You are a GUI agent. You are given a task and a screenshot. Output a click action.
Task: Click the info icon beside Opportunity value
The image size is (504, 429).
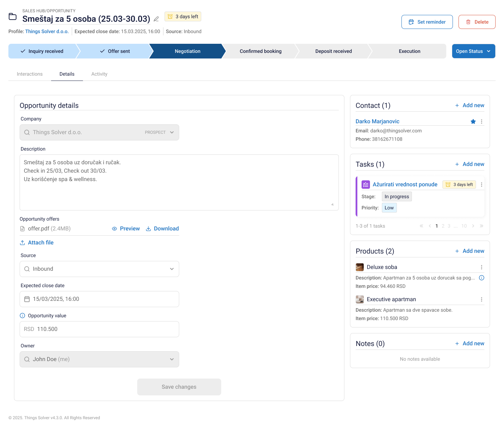(x=22, y=316)
